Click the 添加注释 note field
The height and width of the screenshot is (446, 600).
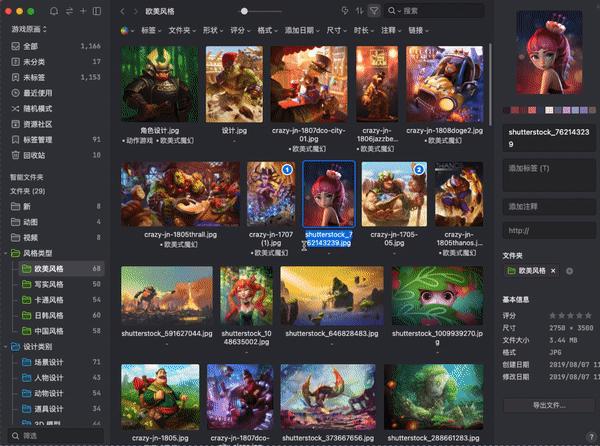pyautogui.click(x=549, y=207)
